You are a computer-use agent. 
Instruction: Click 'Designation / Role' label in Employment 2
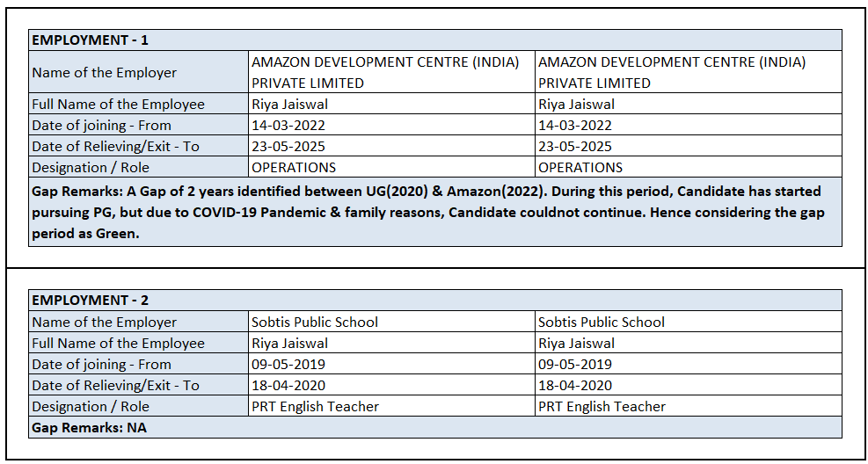91,407
